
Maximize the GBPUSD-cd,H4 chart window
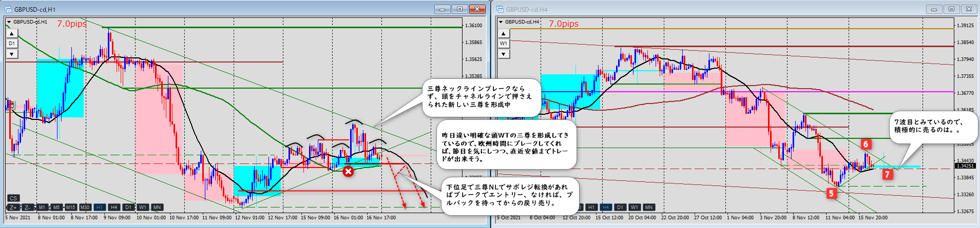coord(951,9)
